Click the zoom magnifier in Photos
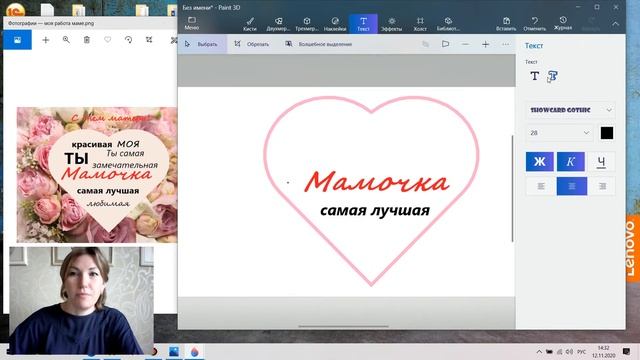Viewport: 640px width, 360px height. tap(66, 40)
